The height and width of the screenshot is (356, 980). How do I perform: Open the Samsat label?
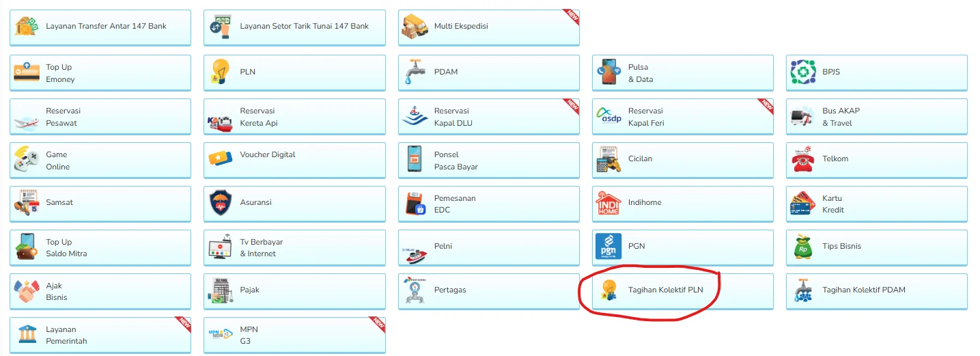[59, 202]
